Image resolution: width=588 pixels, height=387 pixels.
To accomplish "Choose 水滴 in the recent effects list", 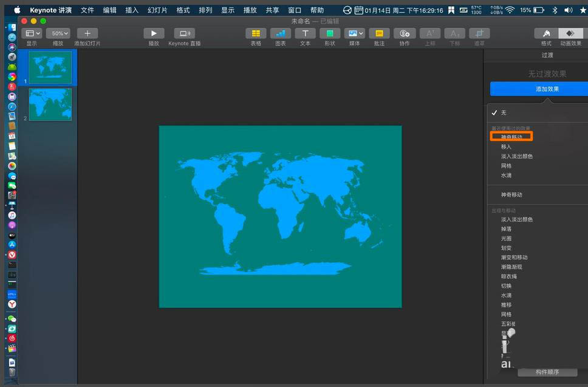I will click(506, 175).
